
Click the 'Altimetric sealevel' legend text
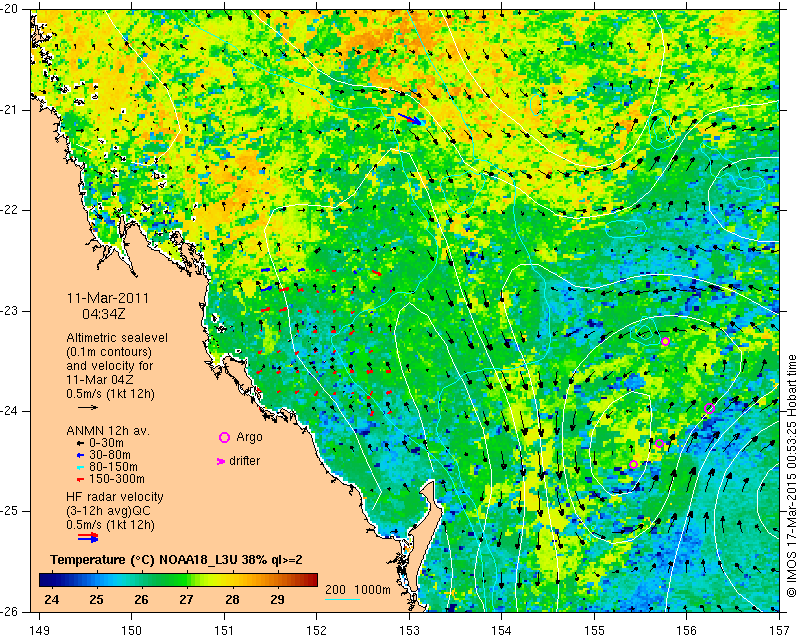[117, 338]
